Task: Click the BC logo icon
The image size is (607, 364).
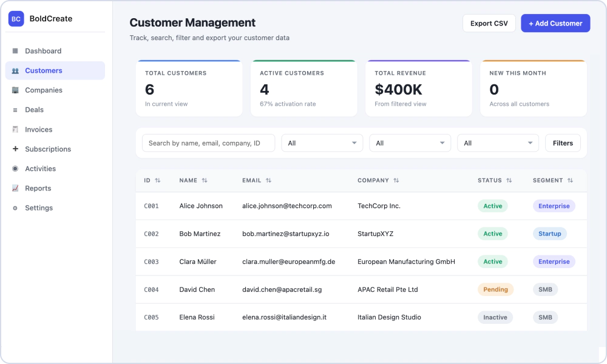Action: 16,19
